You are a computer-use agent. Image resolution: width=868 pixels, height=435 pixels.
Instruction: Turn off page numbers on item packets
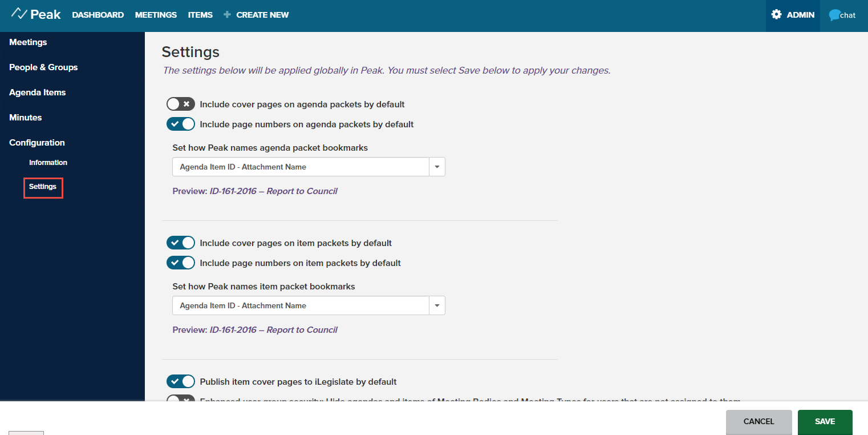181,263
